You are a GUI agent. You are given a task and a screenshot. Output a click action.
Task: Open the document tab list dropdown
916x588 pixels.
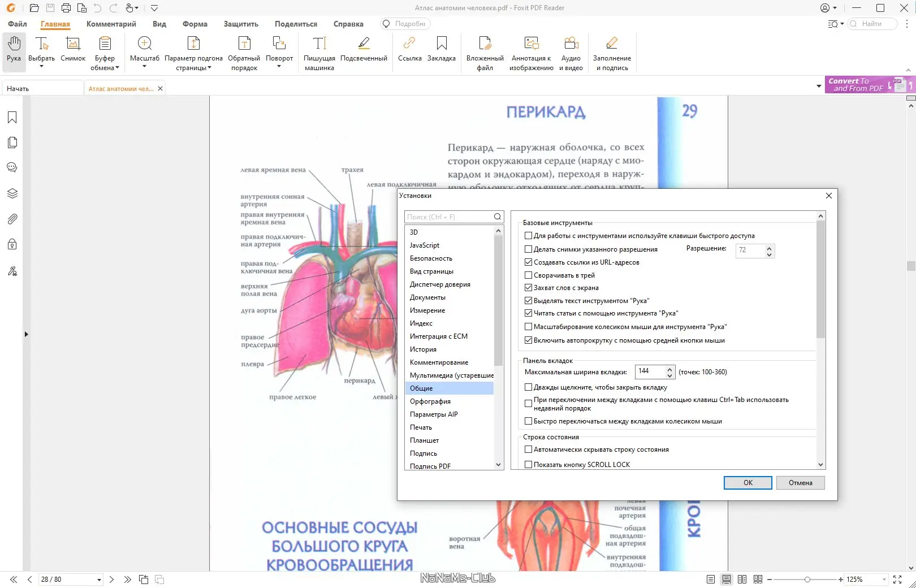tap(819, 87)
